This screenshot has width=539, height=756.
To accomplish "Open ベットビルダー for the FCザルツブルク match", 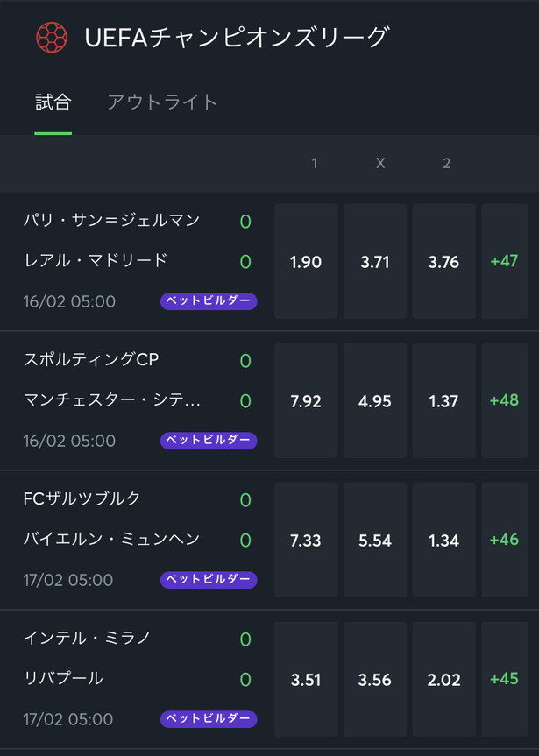I will 209,580.
